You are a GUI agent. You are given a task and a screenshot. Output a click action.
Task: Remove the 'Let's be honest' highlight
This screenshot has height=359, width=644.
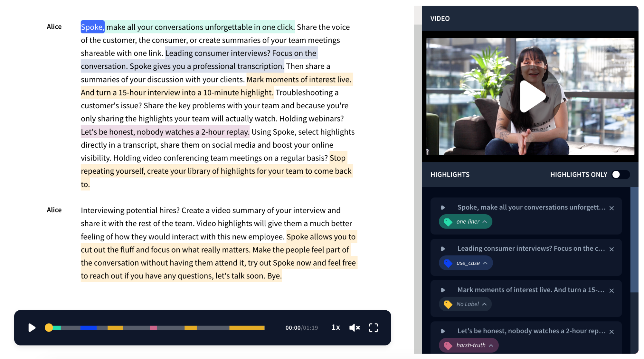[611, 332]
